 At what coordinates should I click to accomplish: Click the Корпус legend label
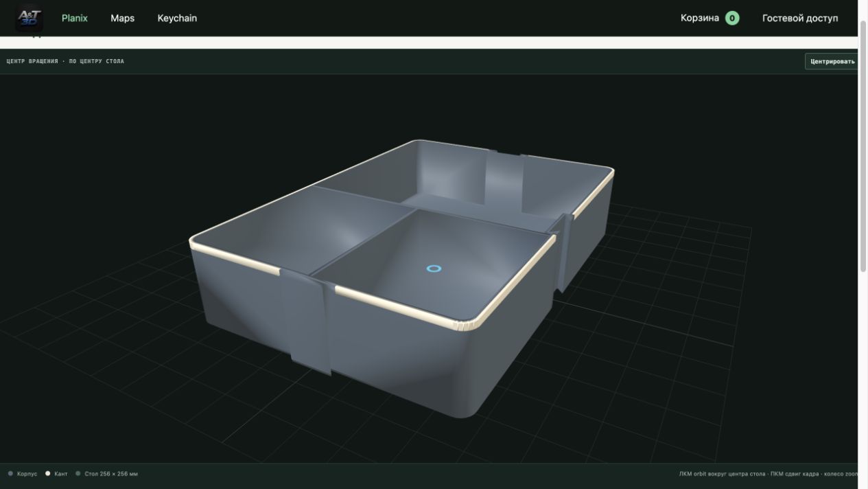(27, 474)
